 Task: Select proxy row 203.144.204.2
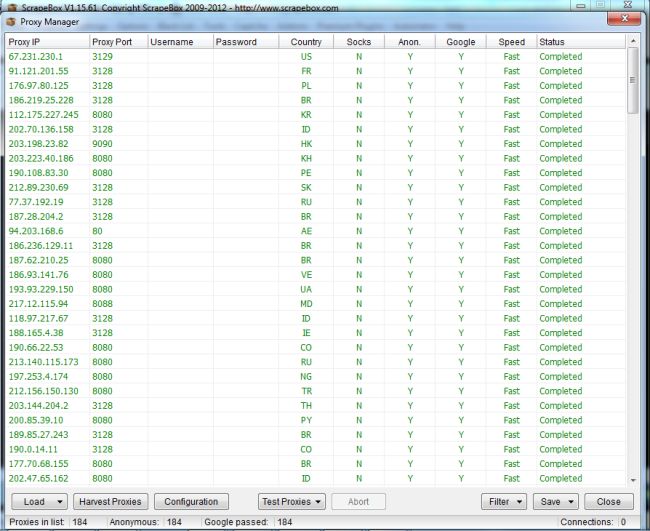[x=315, y=405]
